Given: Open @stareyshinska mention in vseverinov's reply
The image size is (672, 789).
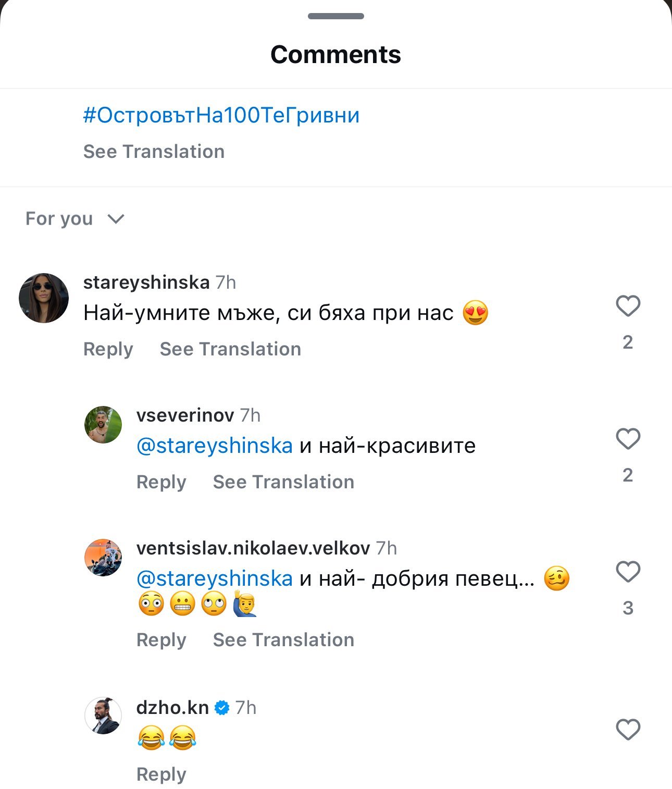Looking at the screenshot, I should pyautogui.click(x=214, y=446).
